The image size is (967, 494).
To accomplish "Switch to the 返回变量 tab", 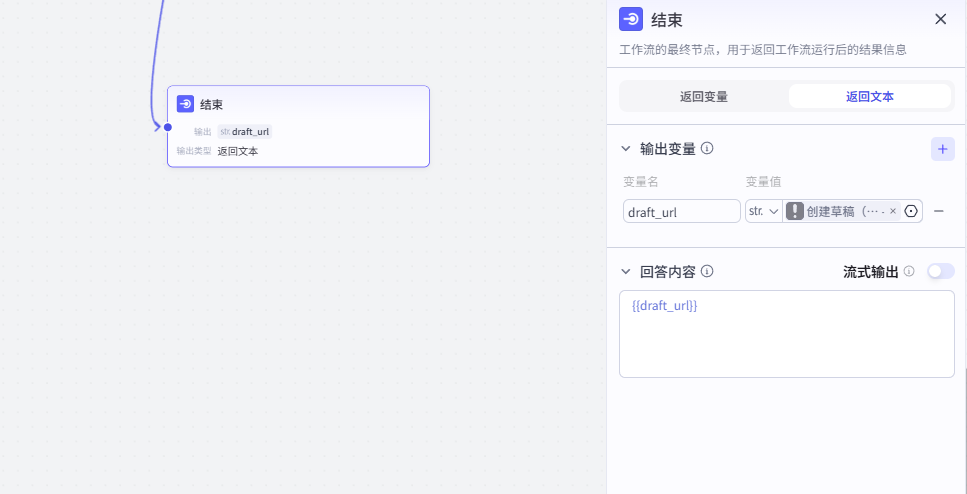I will (704, 97).
